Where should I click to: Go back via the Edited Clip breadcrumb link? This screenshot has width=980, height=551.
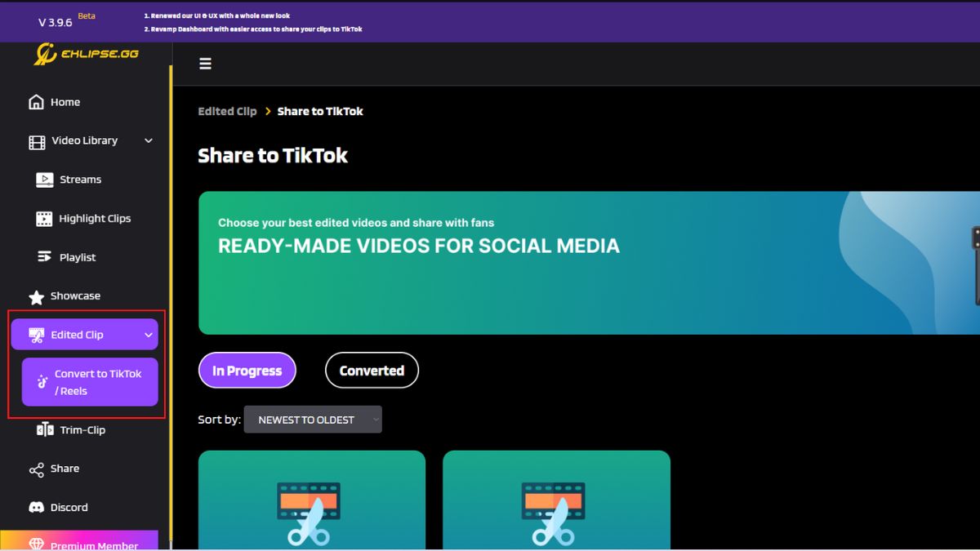coord(227,111)
